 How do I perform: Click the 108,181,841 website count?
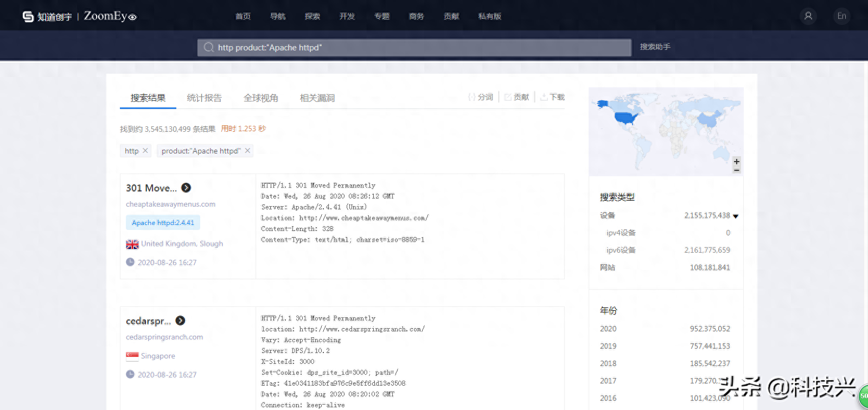click(710, 268)
